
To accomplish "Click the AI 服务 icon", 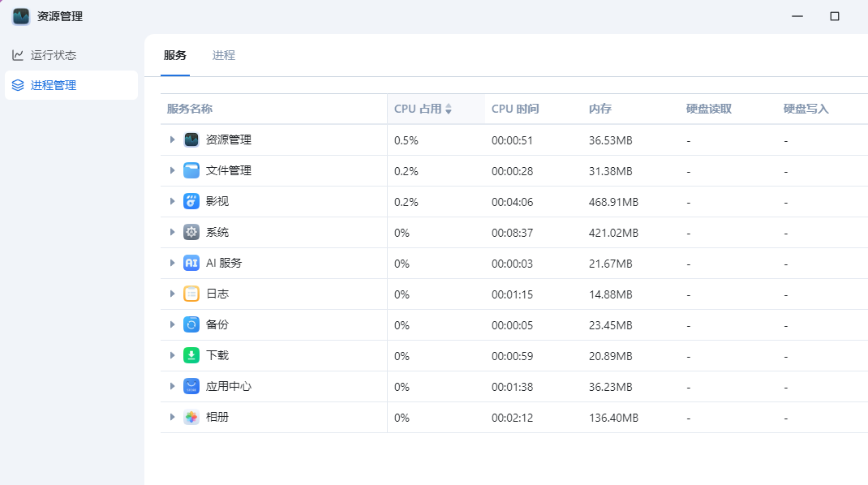I will coord(191,263).
